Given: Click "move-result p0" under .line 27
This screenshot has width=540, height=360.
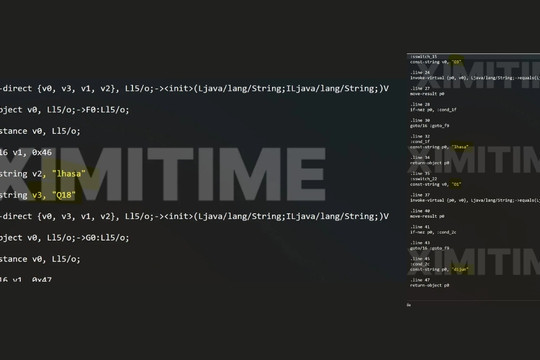Looking at the screenshot, I should [427, 94].
